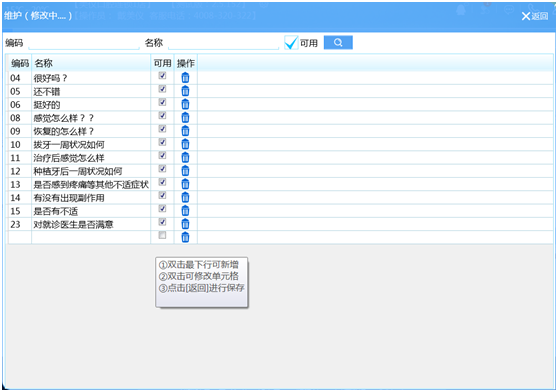Viewport: 558px width, 392px height.
Task: Toggle 可用 checkbox on row 09 恢复的怎么样
Action: [162, 129]
